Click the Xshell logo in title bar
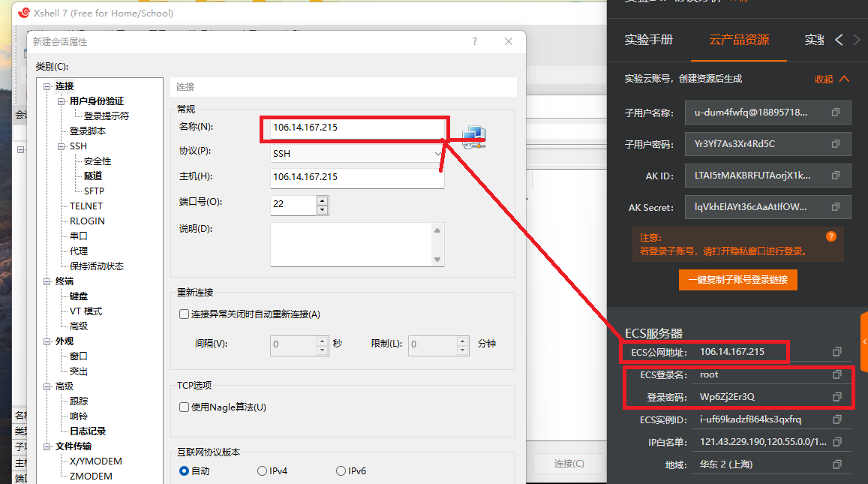Image resolution: width=868 pixels, height=484 pixels. coord(24,13)
